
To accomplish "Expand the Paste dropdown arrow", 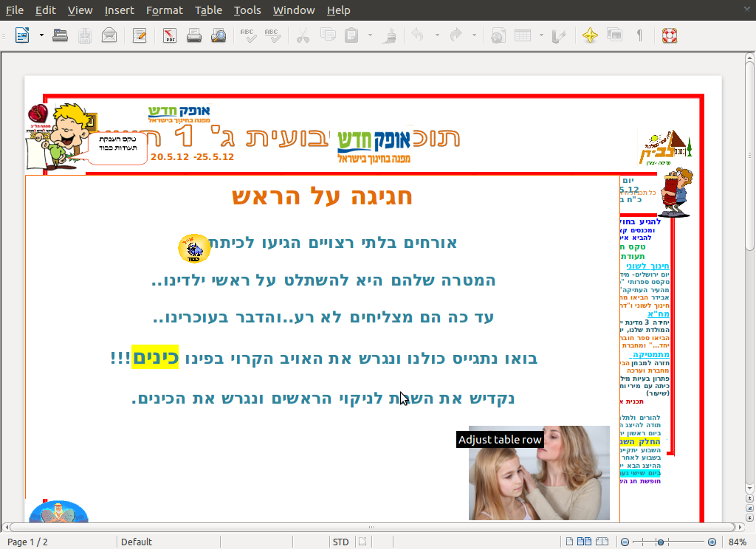I will coord(371,35).
